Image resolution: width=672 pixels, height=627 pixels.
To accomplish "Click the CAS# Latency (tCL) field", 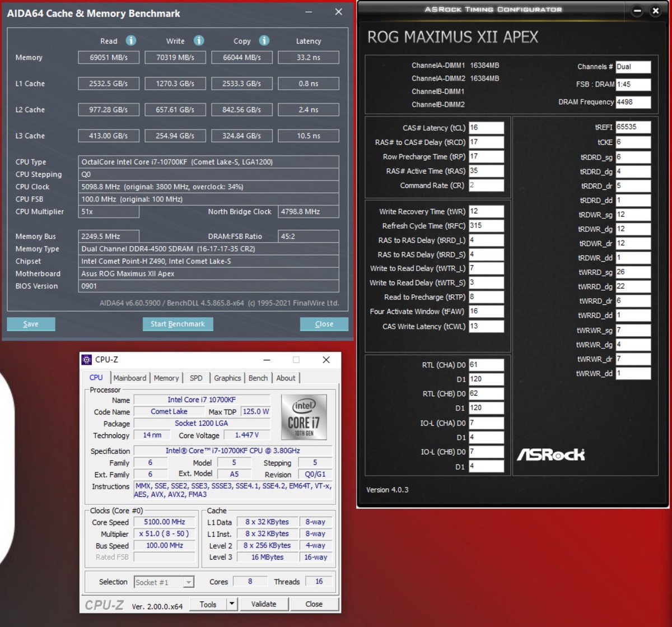I will click(x=486, y=128).
